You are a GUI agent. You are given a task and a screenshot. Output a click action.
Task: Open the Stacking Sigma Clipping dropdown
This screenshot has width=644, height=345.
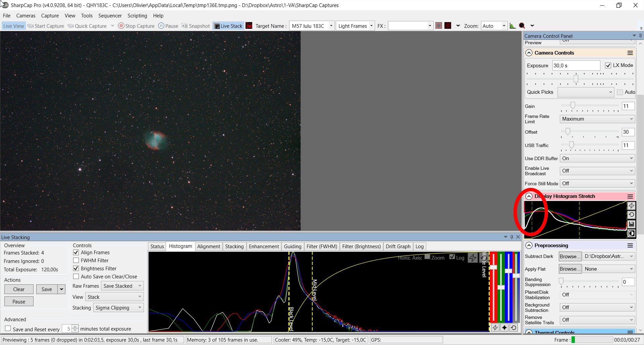pos(118,307)
